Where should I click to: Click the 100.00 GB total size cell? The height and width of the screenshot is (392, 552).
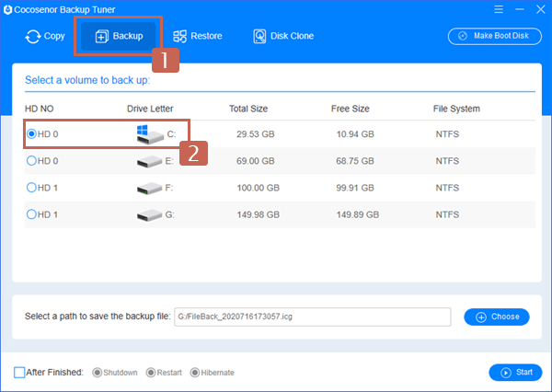(258, 188)
